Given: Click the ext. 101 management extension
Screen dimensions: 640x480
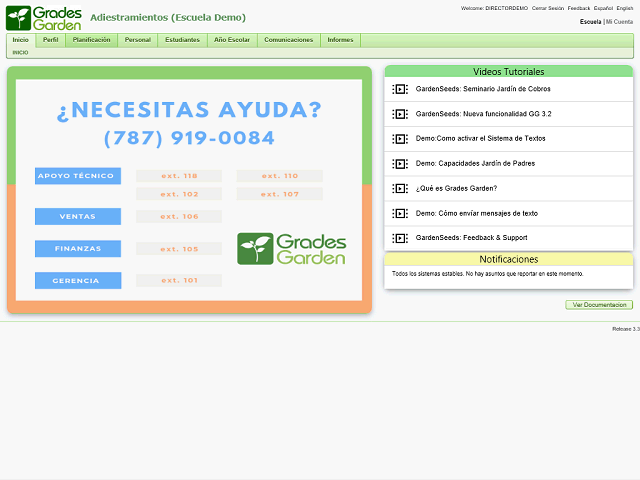Looking at the screenshot, I should point(179,280).
